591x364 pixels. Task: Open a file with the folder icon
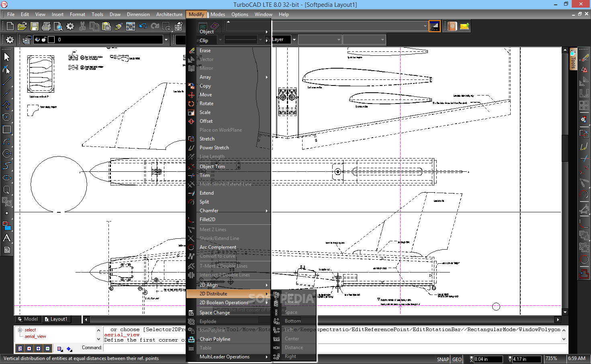tap(22, 26)
